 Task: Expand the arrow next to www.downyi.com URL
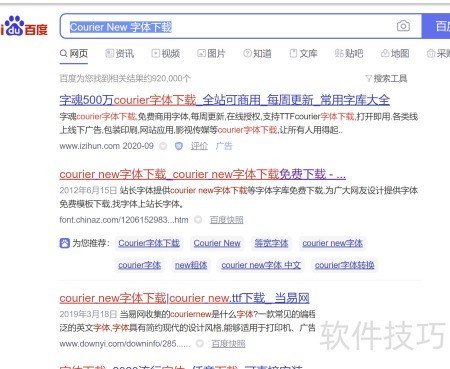pos(200,343)
